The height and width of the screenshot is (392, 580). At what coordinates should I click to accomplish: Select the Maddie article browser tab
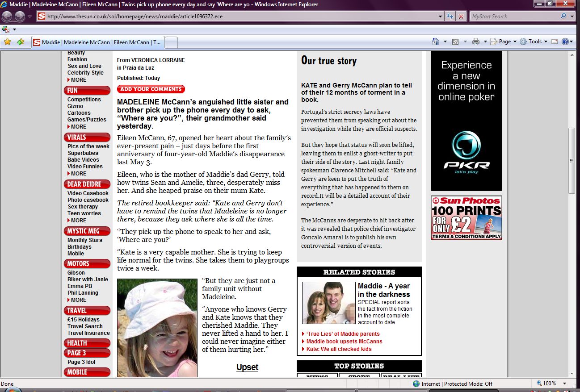click(98, 42)
